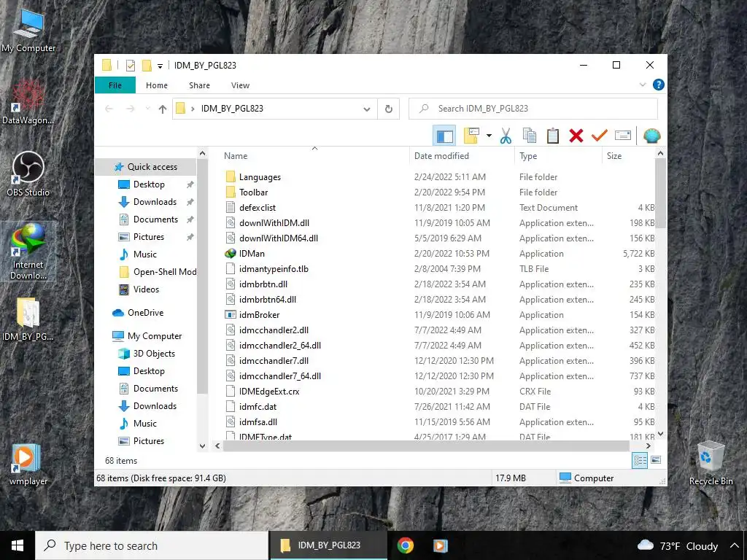Screen dimensions: 747x560
Task: Open the DataWagon desktop shortcut
Action: (x=28, y=102)
